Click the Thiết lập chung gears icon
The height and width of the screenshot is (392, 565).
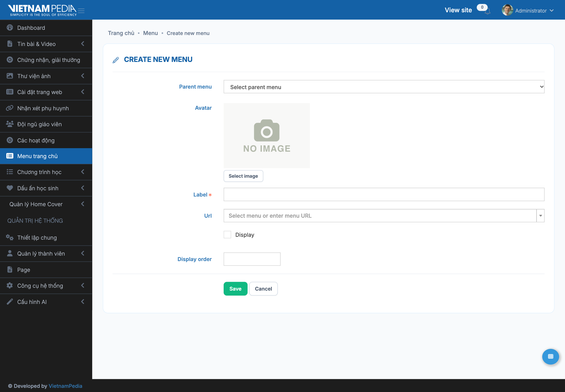pyautogui.click(x=10, y=238)
